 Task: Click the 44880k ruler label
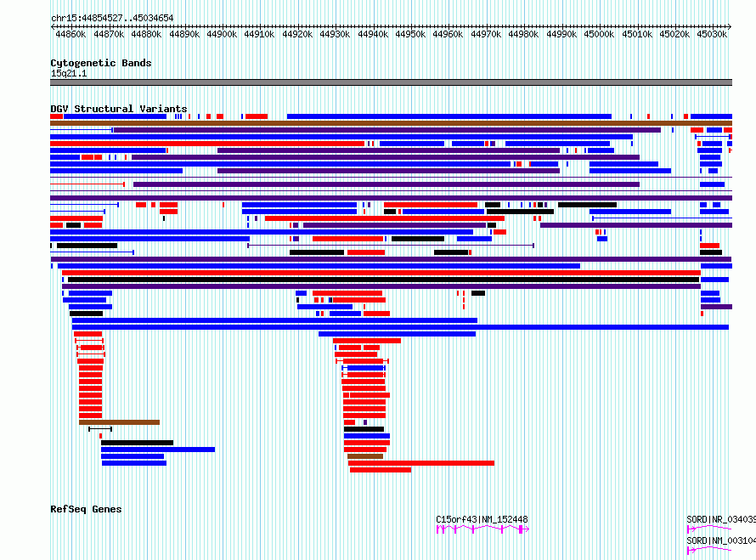click(x=147, y=34)
